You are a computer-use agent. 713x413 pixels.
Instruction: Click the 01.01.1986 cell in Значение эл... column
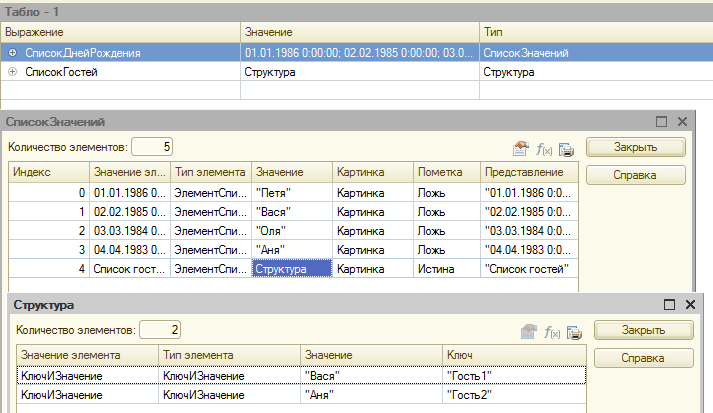(130, 193)
